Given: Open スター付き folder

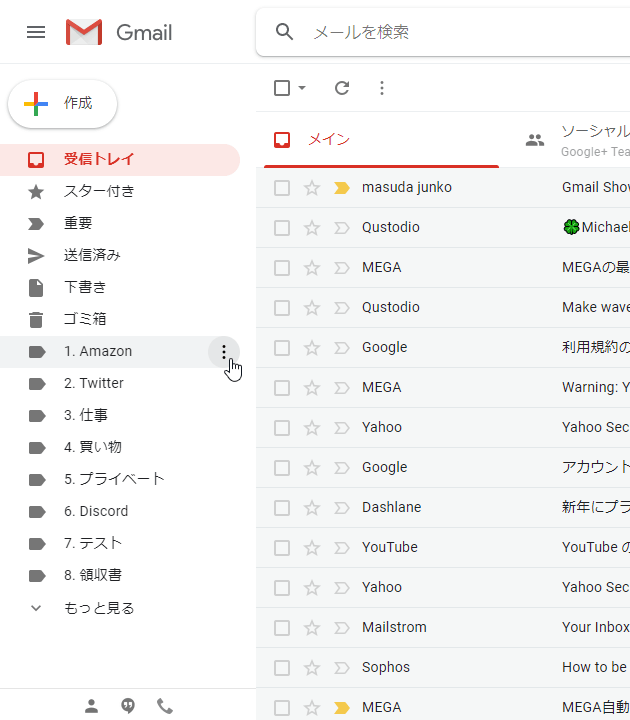Looking at the screenshot, I should tap(120, 191).
